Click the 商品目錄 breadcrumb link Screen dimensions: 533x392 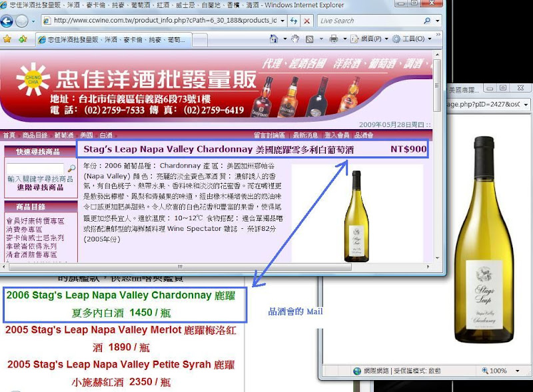pos(35,135)
